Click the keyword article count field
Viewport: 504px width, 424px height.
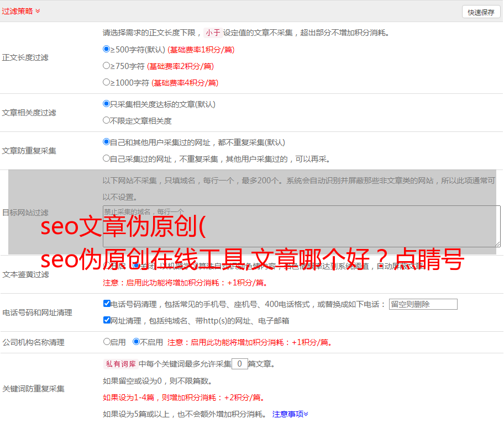tap(239, 364)
